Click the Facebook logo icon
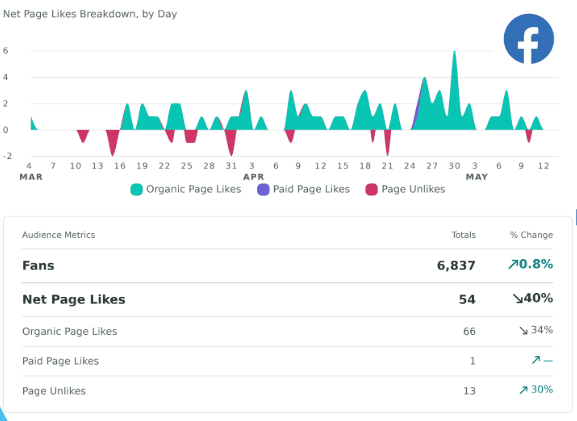577x421 pixels. point(528,39)
